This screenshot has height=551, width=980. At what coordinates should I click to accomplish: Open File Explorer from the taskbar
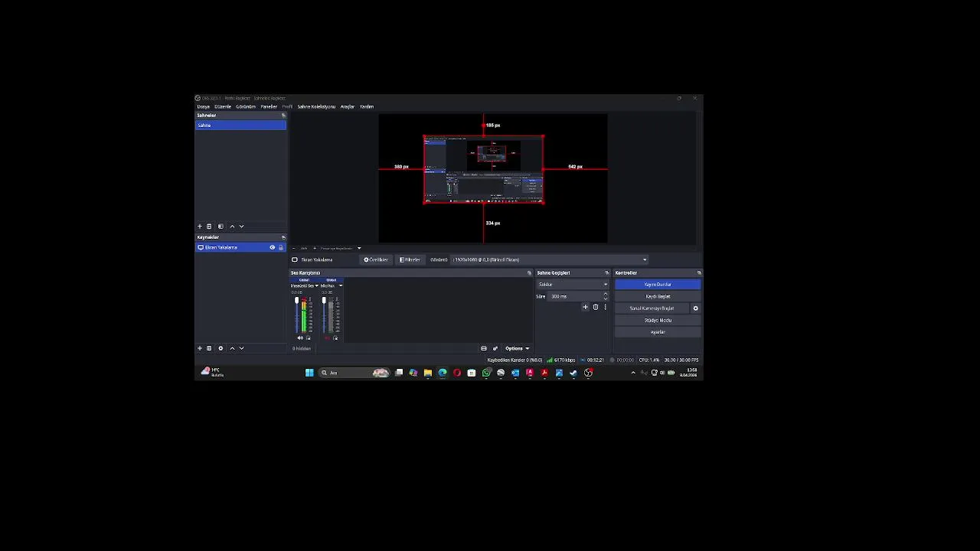(428, 373)
